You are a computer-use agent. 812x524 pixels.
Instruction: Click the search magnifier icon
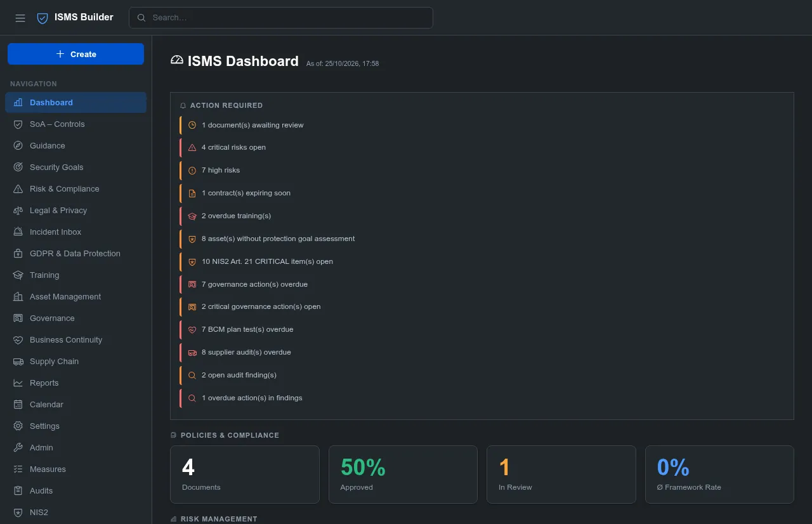tap(141, 18)
